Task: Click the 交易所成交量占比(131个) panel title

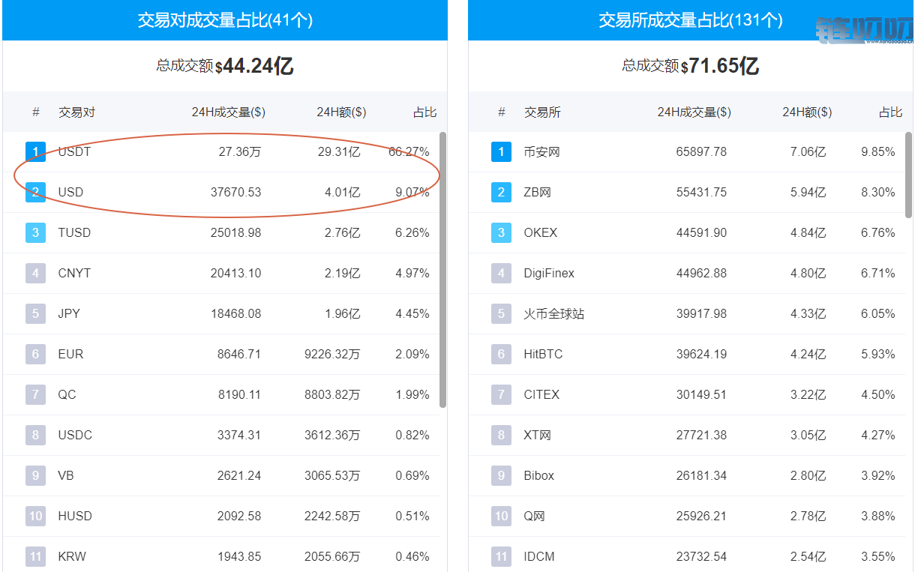Action: coord(691,20)
